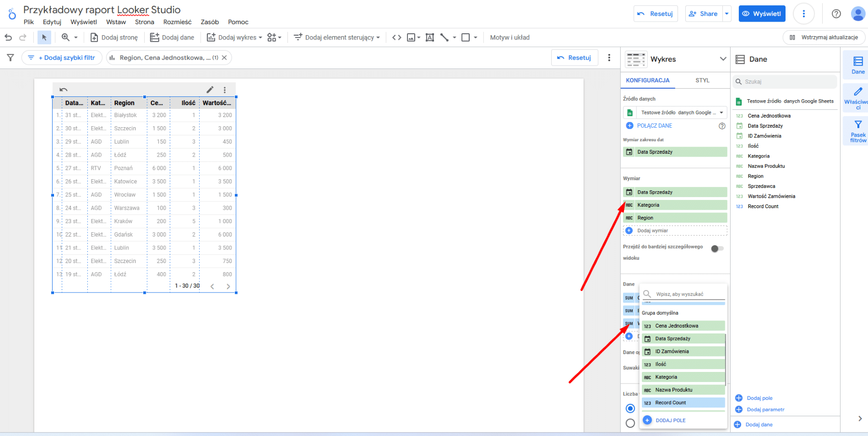Click Resetuj button in header
The width and height of the screenshot is (868, 436).
655,13
